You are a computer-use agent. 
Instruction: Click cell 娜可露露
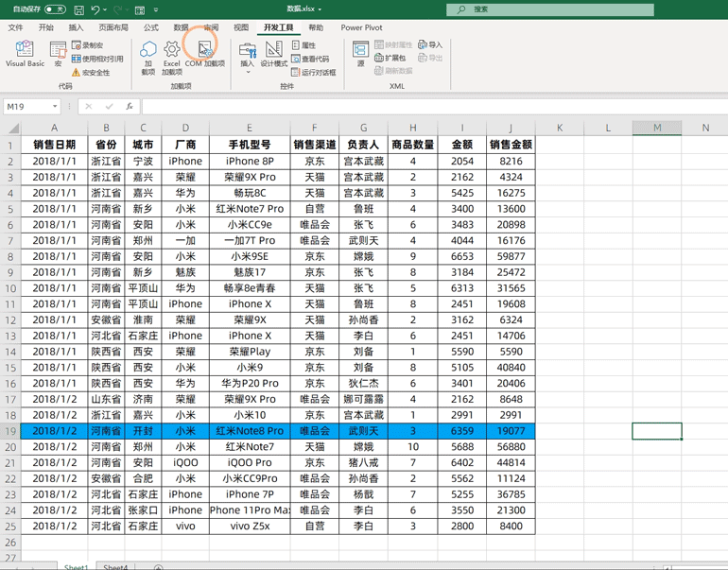(364, 399)
